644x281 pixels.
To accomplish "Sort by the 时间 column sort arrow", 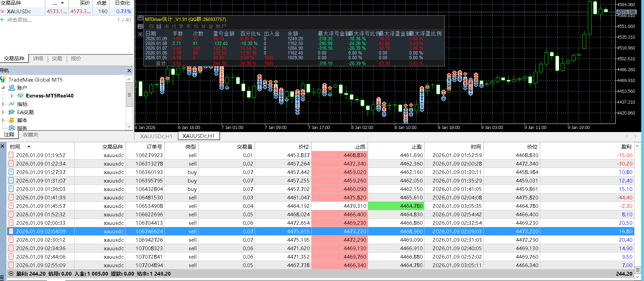I will pyautogui.click(x=29, y=147).
